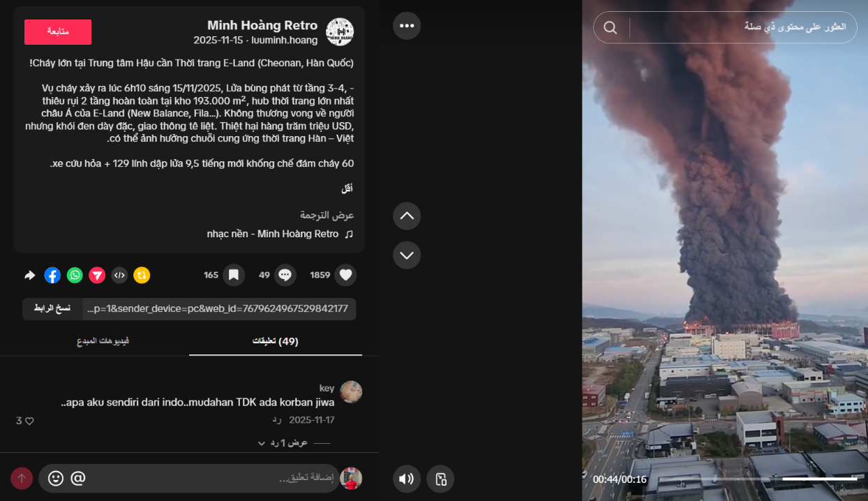
Task: Open the three-dots more options menu
Action: coord(407,26)
